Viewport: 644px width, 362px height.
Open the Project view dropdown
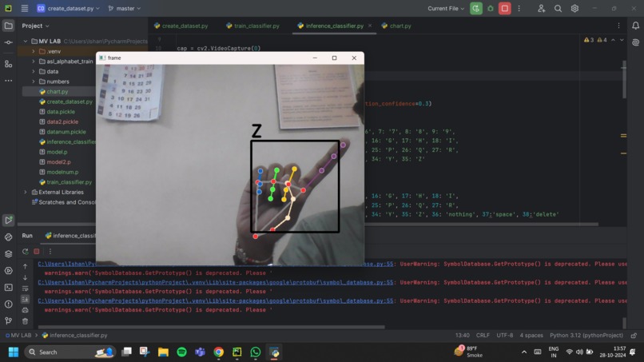(x=35, y=26)
